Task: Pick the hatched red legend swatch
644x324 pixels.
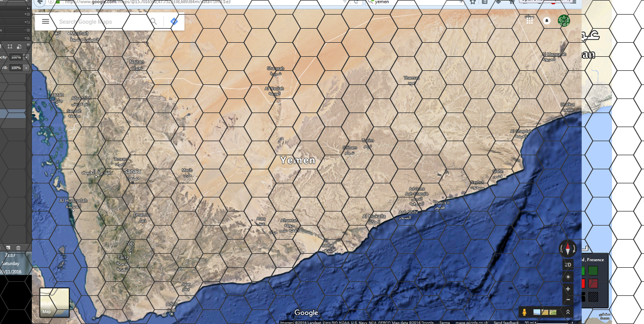Action: [x=593, y=283]
